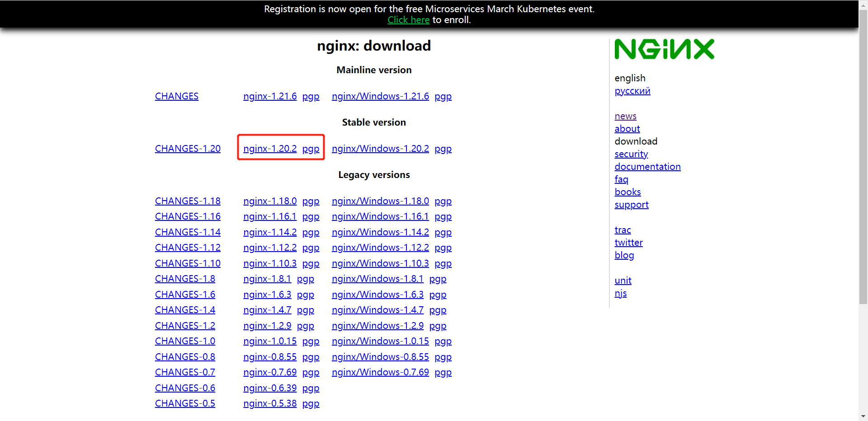Viewport: 868px width, 421px height.
Task: Download nginx/Windows-1.2.9
Action: click(x=377, y=326)
